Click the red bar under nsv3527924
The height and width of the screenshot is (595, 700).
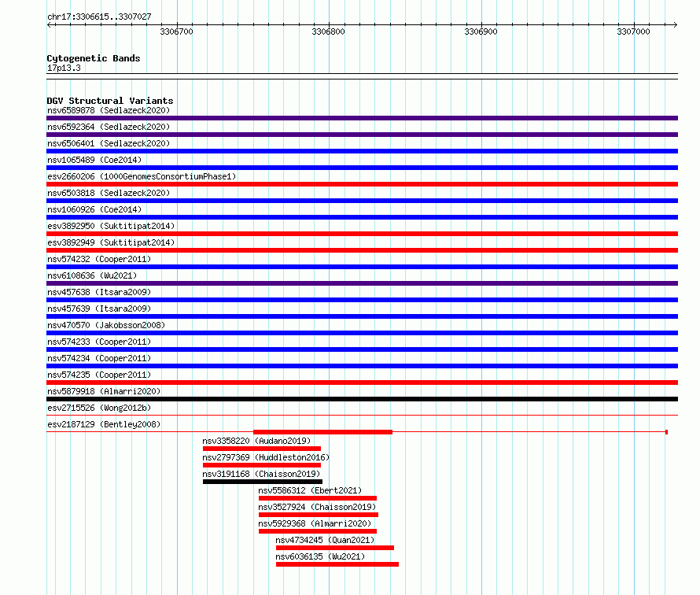click(319, 515)
